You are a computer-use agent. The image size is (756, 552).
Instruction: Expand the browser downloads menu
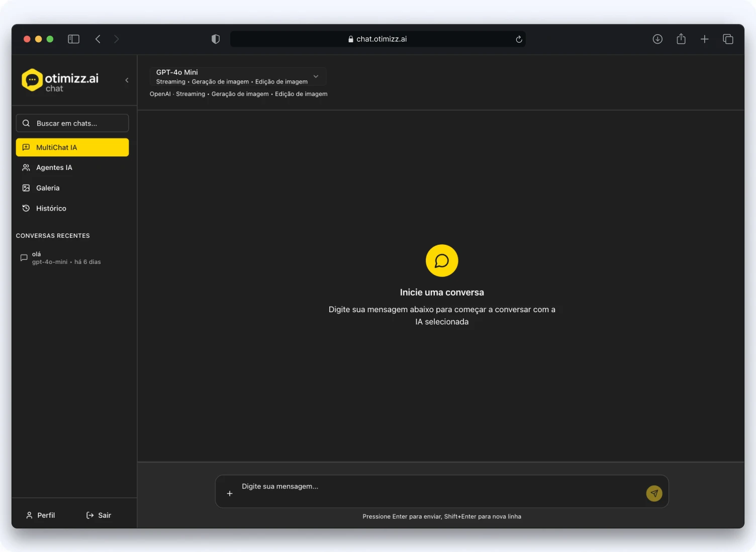pos(657,39)
